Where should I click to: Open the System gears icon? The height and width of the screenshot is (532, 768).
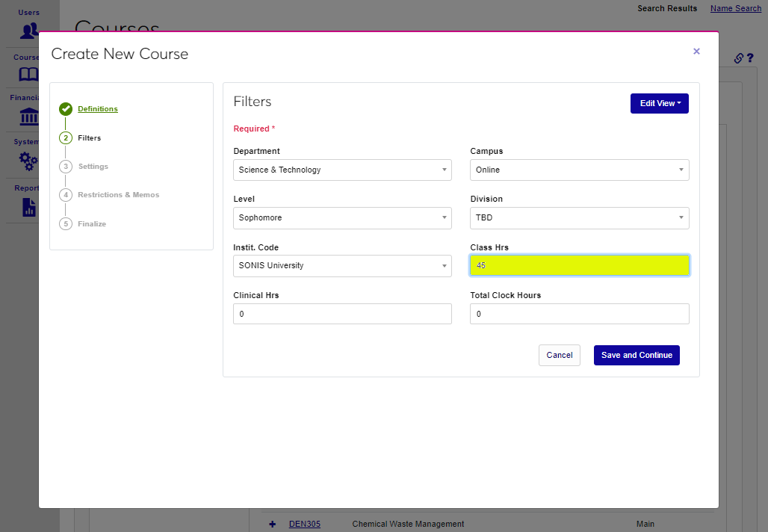(x=29, y=161)
